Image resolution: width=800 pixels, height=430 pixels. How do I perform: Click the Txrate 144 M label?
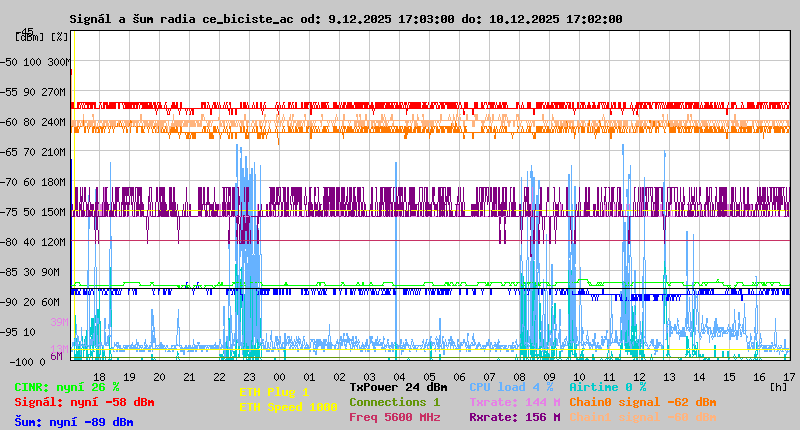511,402
